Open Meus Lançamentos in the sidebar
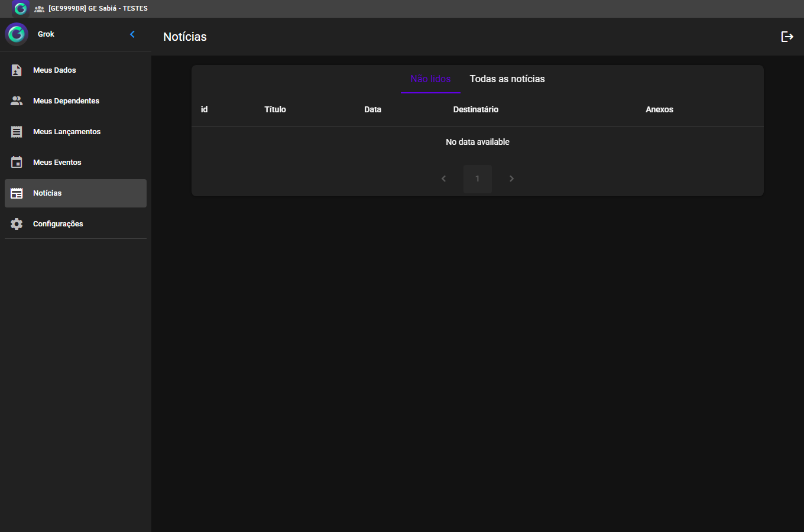The width and height of the screenshot is (804, 532). point(76,132)
